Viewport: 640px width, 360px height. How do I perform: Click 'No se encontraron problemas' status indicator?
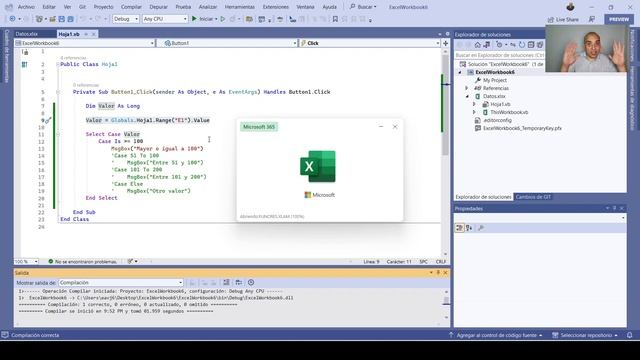pyautogui.click(x=82, y=262)
